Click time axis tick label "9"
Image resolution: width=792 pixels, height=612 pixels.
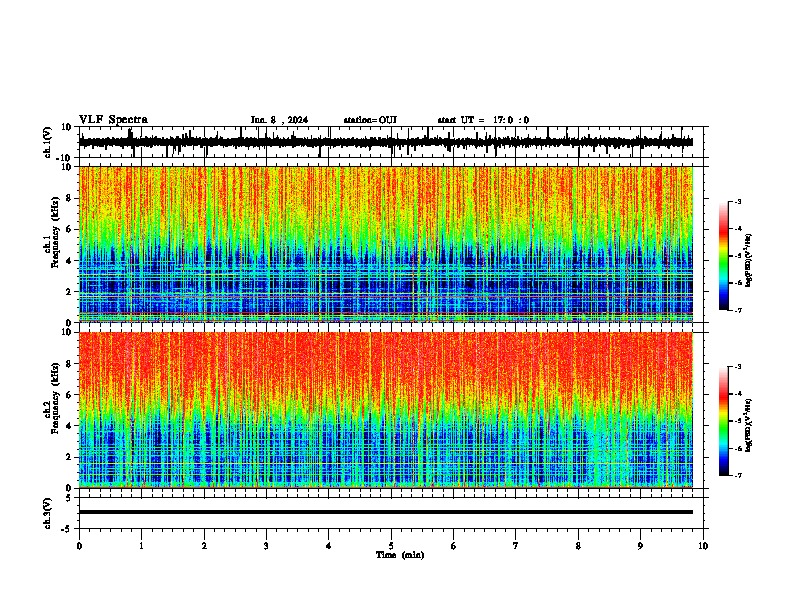click(640, 546)
